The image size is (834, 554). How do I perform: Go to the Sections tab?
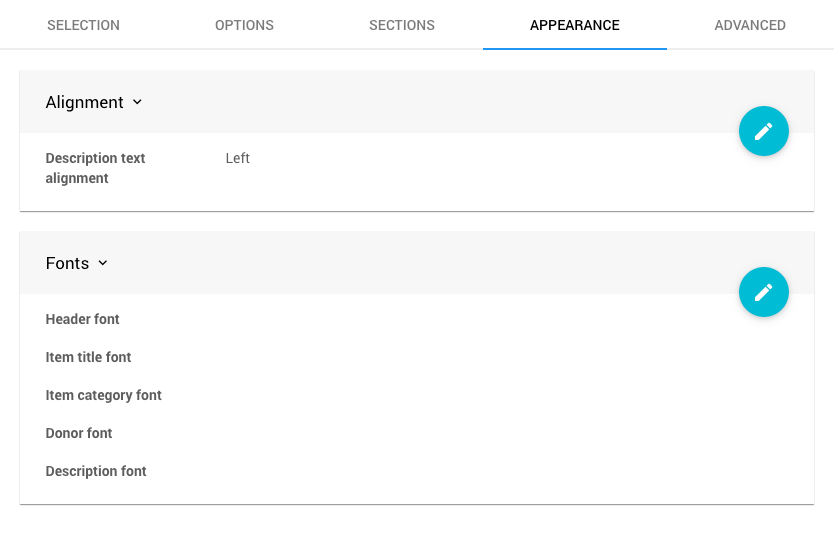pos(402,25)
